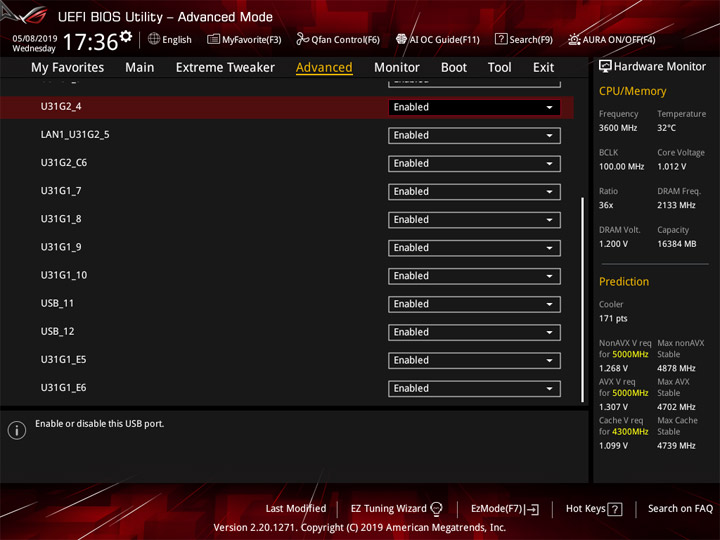Go to the Exit tab
Image resolution: width=720 pixels, height=540 pixels.
543,68
